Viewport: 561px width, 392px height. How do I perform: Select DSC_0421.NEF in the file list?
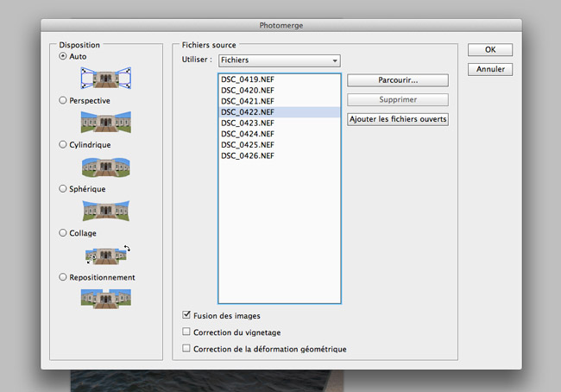pyautogui.click(x=280, y=101)
